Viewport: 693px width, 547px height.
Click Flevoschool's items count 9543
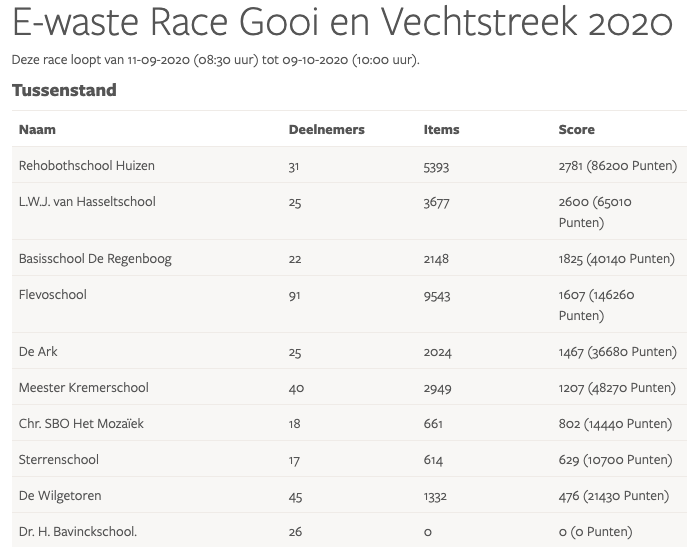[438, 295]
